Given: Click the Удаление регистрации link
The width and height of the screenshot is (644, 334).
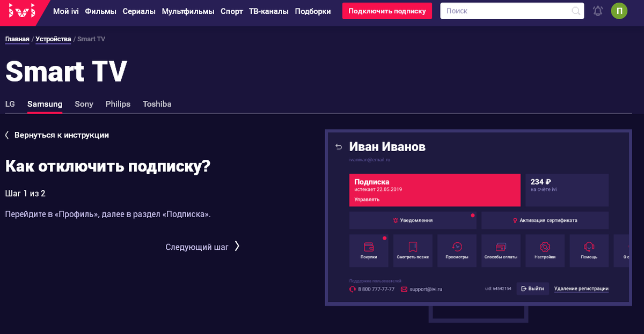Looking at the screenshot, I should click(x=581, y=288).
